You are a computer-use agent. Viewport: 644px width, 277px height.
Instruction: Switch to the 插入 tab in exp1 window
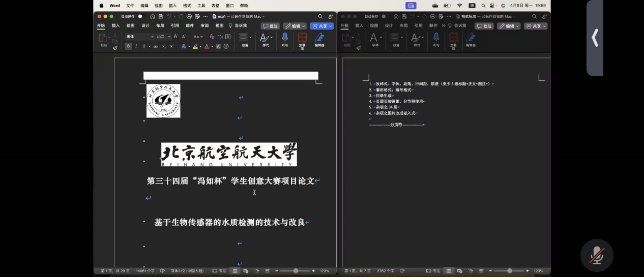coord(115,25)
